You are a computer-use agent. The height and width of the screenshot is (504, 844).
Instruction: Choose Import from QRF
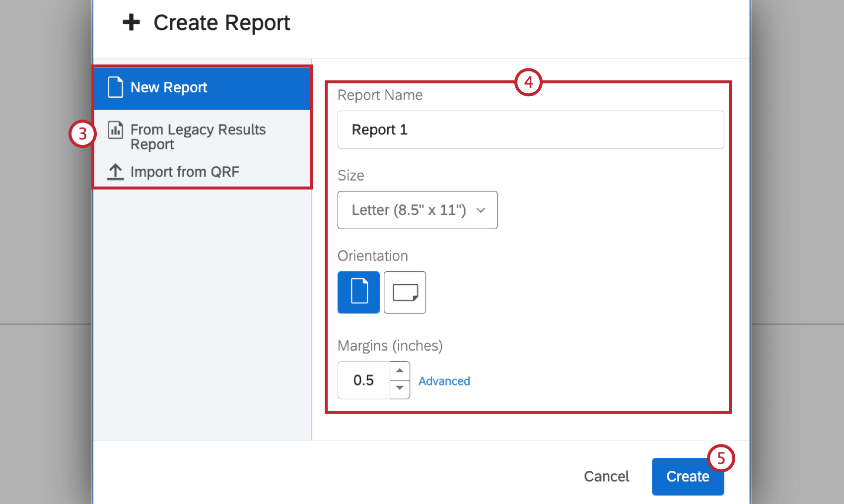[185, 172]
